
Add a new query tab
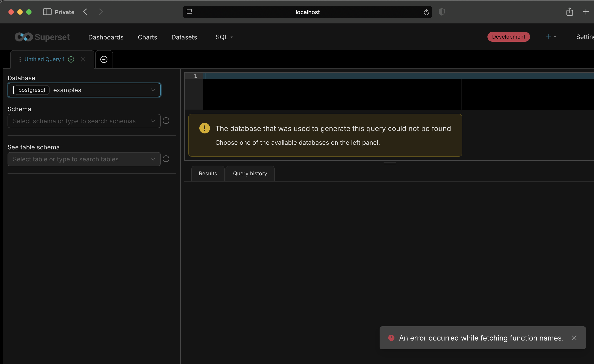[x=104, y=59]
